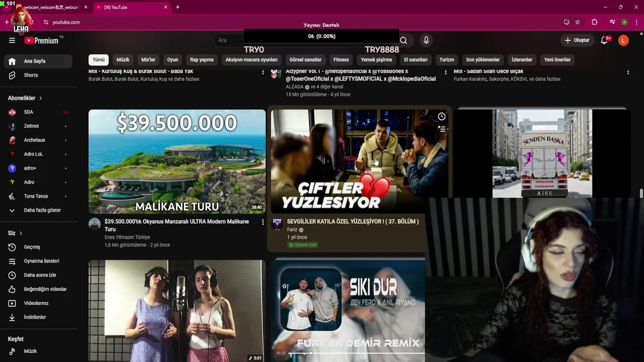Open a new browser tab
The height and width of the screenshot is (362, 644).
[x=178, y=7]
